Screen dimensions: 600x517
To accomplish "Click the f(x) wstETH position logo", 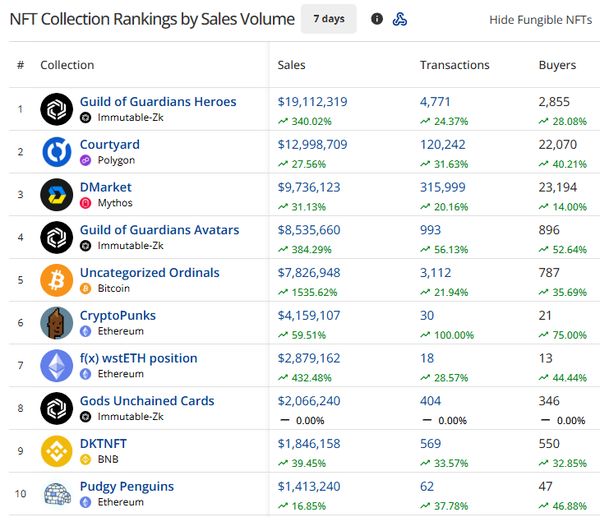I will [57, 365].
